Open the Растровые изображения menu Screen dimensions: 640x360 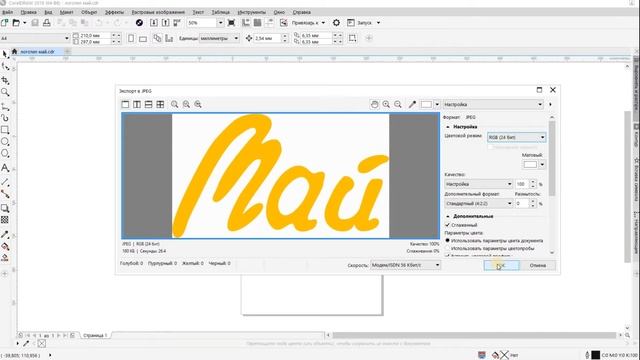(158, 12)
